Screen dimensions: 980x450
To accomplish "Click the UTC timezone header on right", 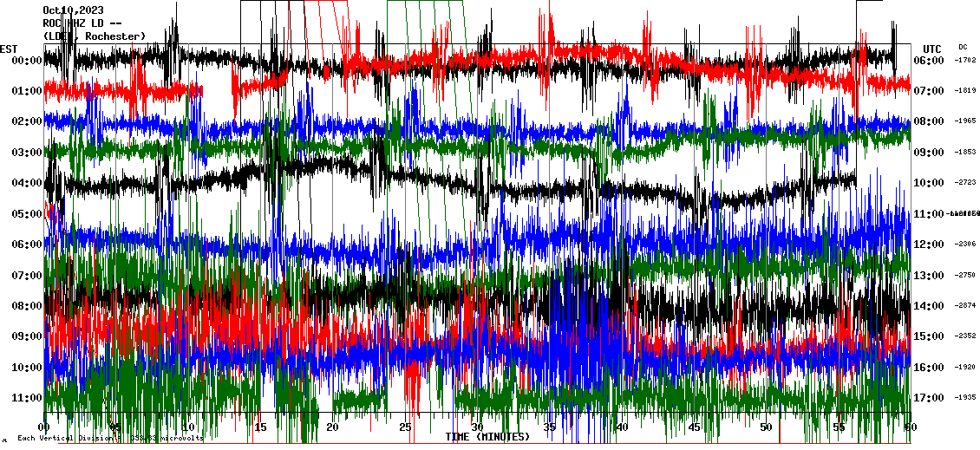I will pos(932,49).
